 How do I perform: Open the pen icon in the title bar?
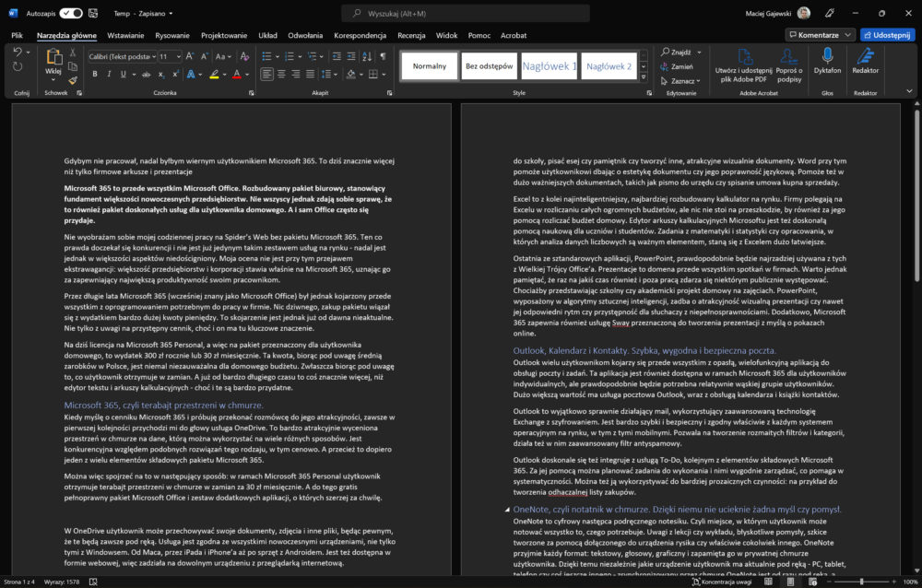[x=830, y=13]
